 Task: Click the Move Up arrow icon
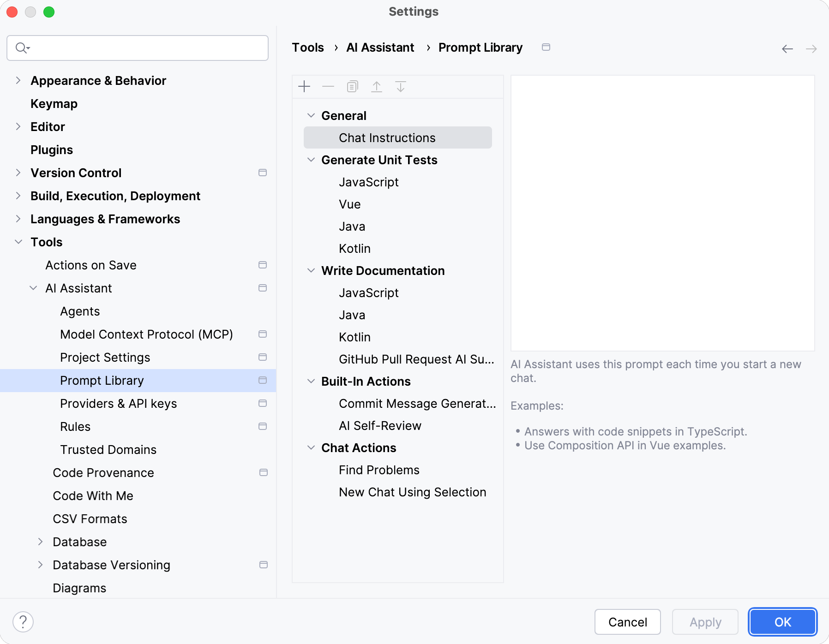pos(377,87)
